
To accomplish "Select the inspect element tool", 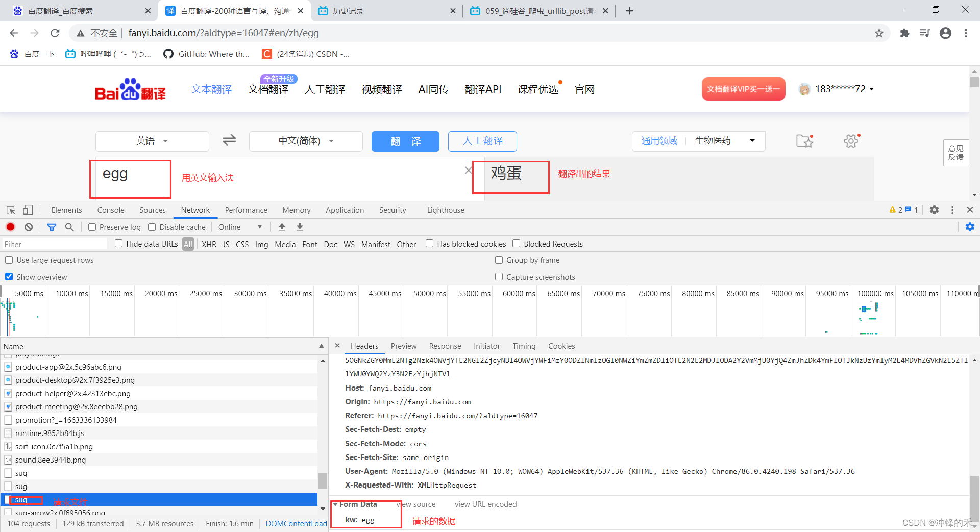I will [x=10, y=210].
